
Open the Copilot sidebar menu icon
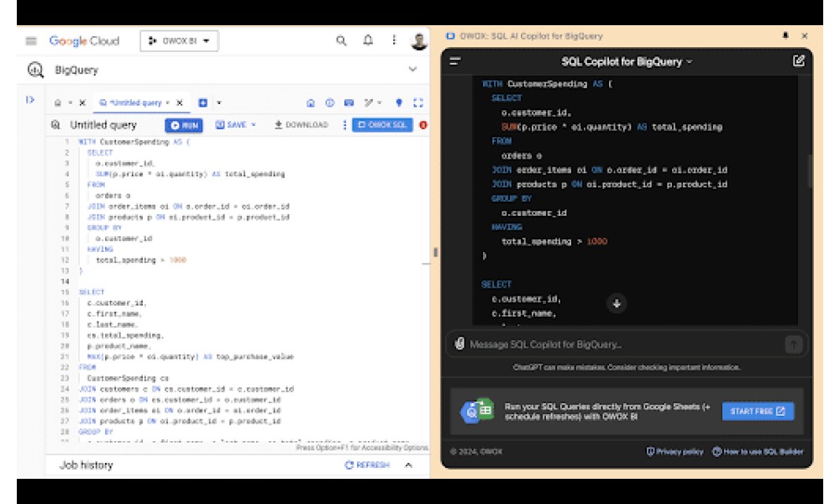455,61
